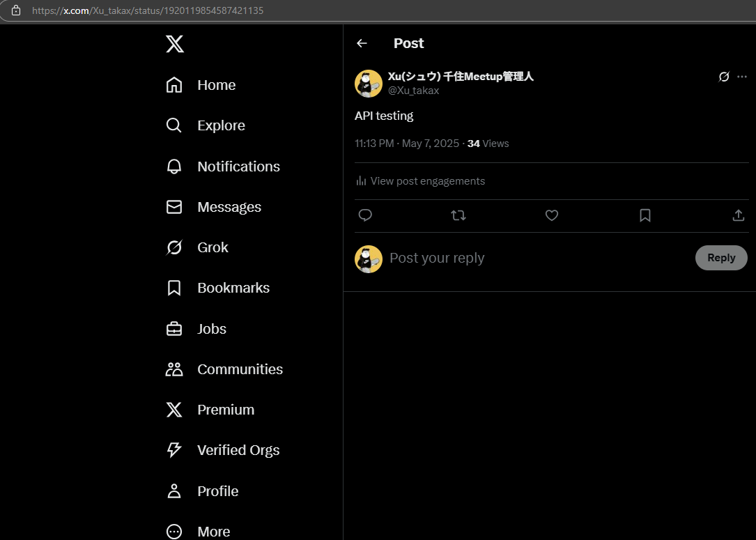
Task: Click the view engagements bar chart icon
Action: click(361, 180)
